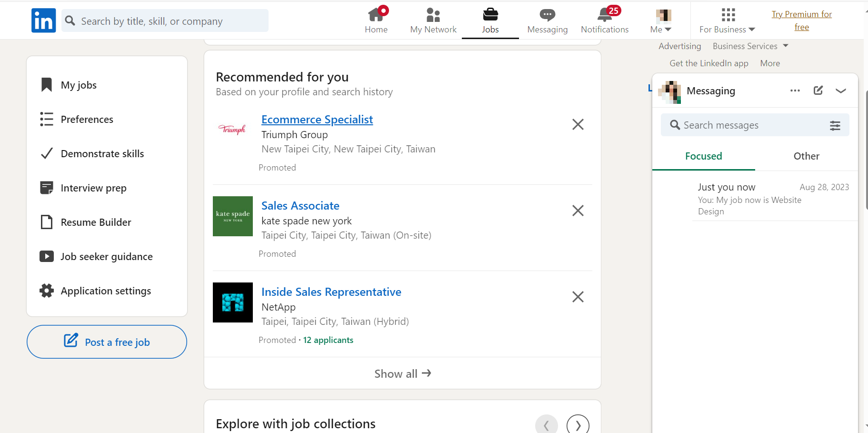
Task: Dismiss the Sales Associate job listing
Action: [x=578, y=211]
